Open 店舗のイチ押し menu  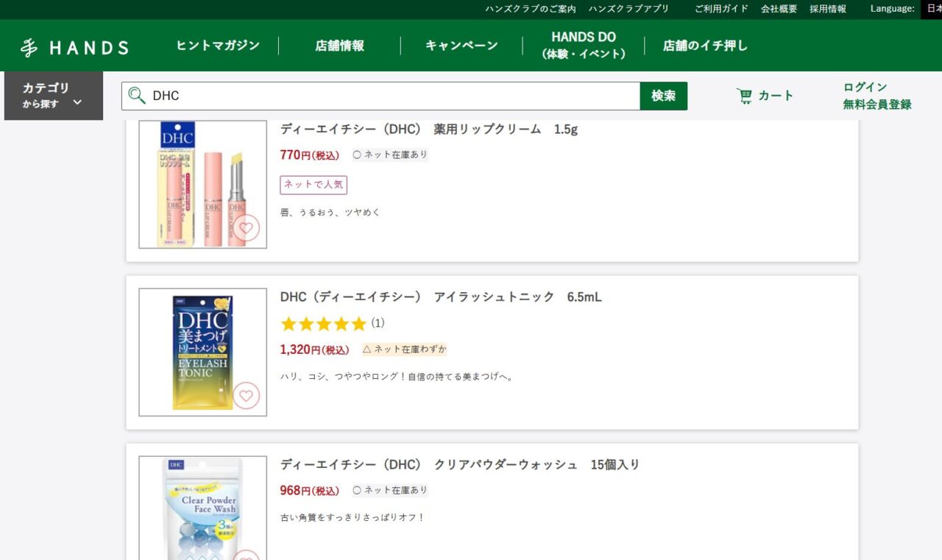(705, 46)
